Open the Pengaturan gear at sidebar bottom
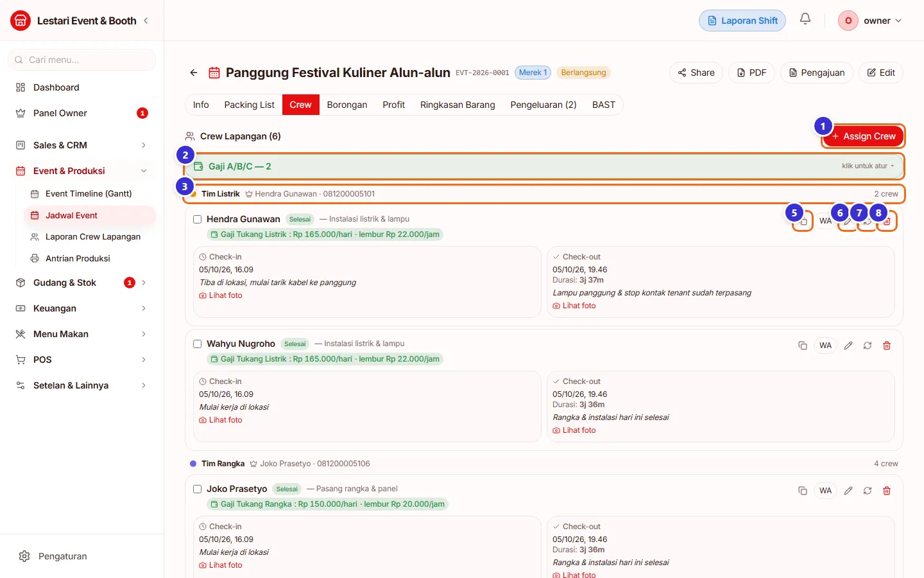Image resolution: width=924 pixels, height=578 pixels. [x=24, y=556]
